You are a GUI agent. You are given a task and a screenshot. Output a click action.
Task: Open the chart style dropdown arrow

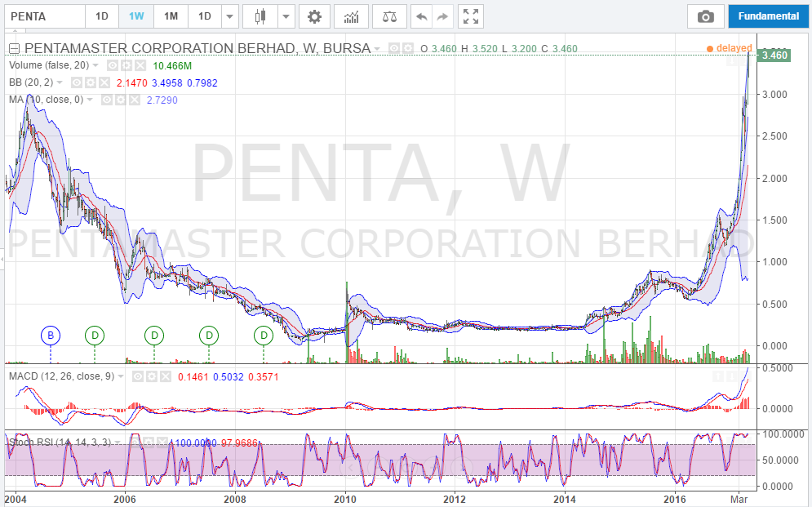coord(286,16)
